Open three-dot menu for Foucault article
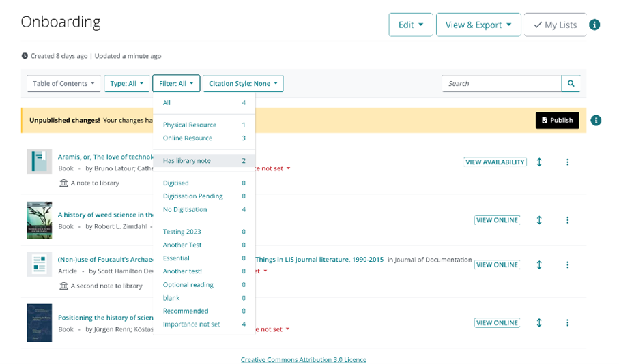The height and width of the screenshot is (364, 619). point(567,265)
